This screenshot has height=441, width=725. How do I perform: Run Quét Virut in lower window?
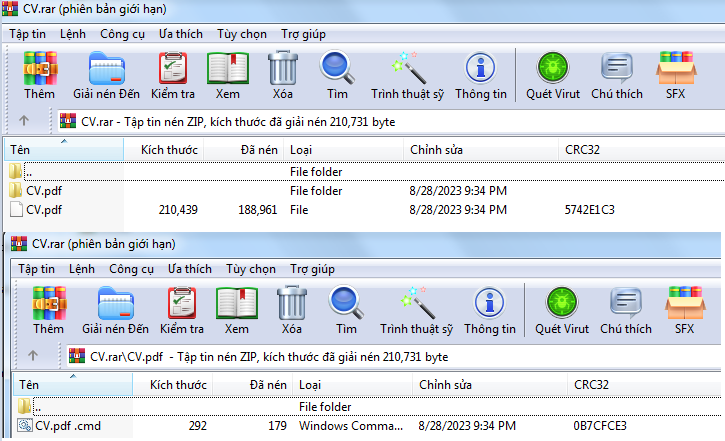(562, 302)
